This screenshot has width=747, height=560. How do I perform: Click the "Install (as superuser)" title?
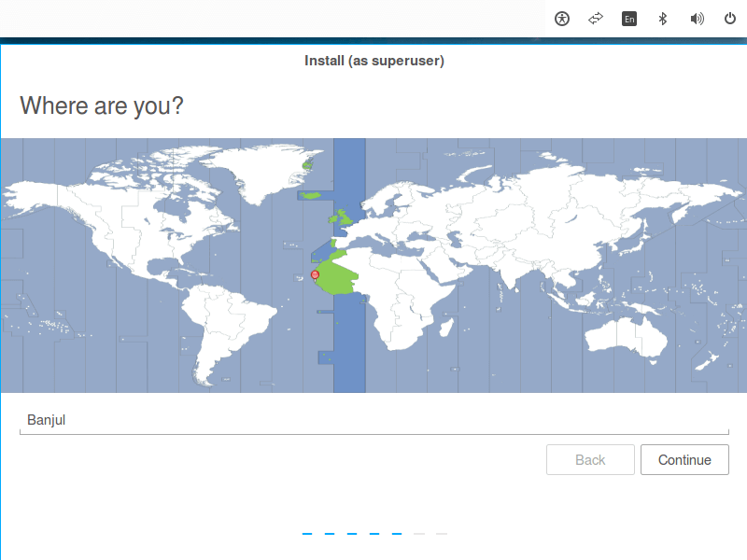374,61
